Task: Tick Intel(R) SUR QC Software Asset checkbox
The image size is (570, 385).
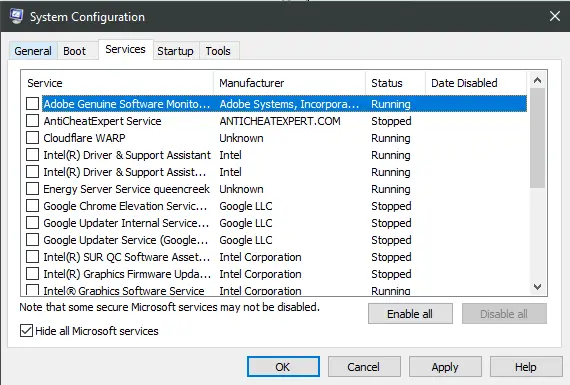Action: click(32, 257)
